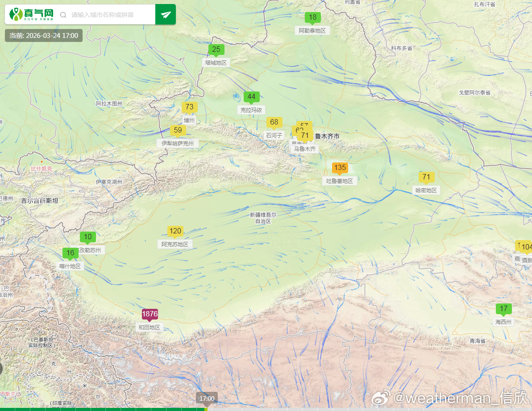This screenshot has height=411, width=532.
Task: Click the 伊犁哈萨克州 label
Action: [x=178, y=143]
